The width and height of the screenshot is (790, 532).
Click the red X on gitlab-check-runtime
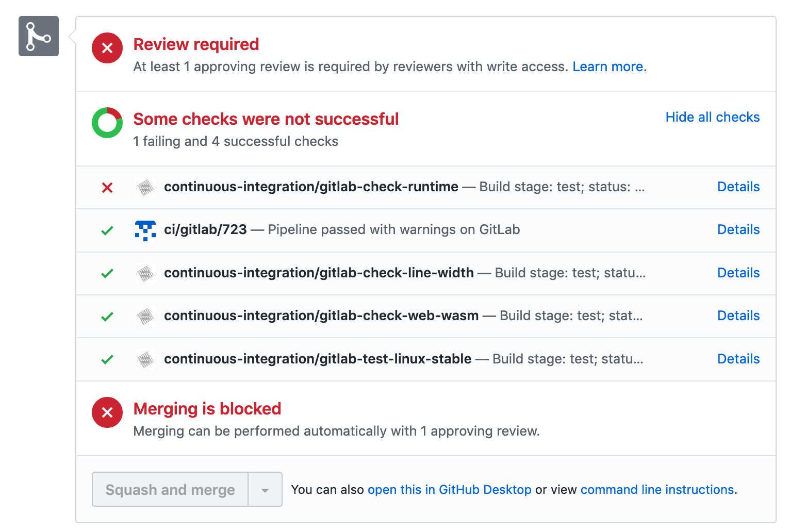(x=107, y=188)
